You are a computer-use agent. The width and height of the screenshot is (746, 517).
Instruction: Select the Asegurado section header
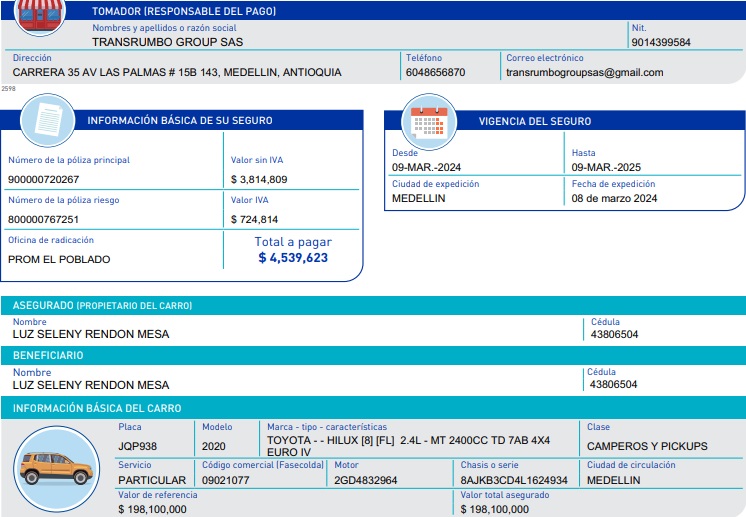click(x=102, y=305)
